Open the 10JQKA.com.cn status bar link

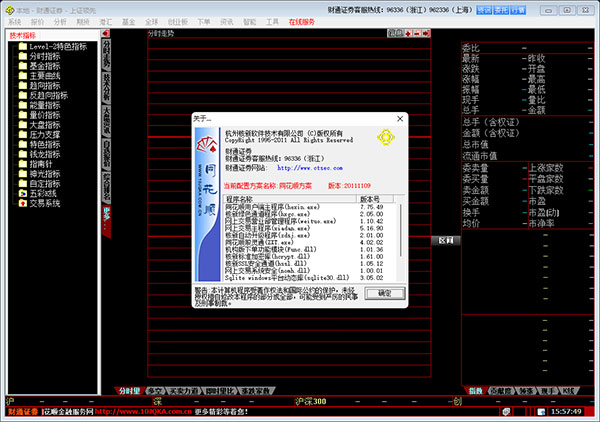143,412
